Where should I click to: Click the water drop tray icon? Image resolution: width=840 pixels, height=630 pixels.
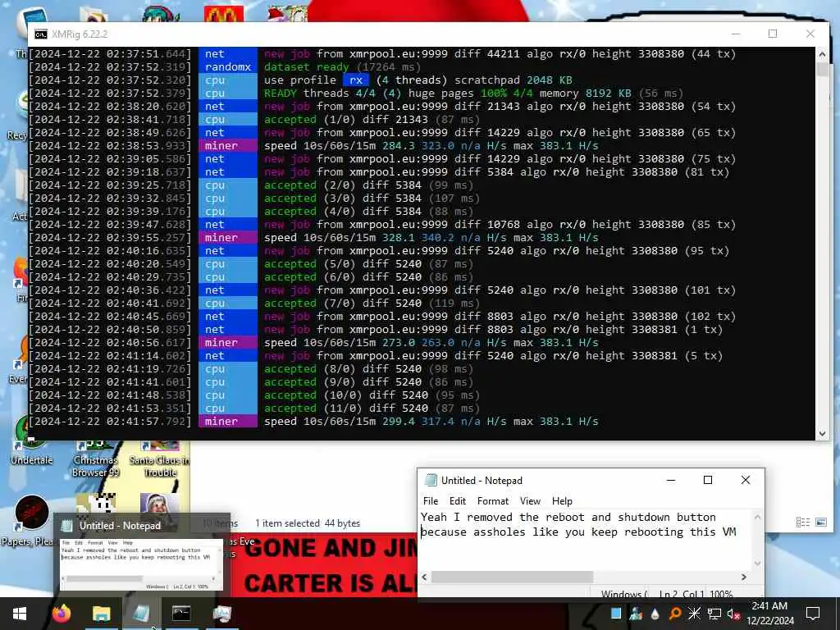click(x=655, y=614)
